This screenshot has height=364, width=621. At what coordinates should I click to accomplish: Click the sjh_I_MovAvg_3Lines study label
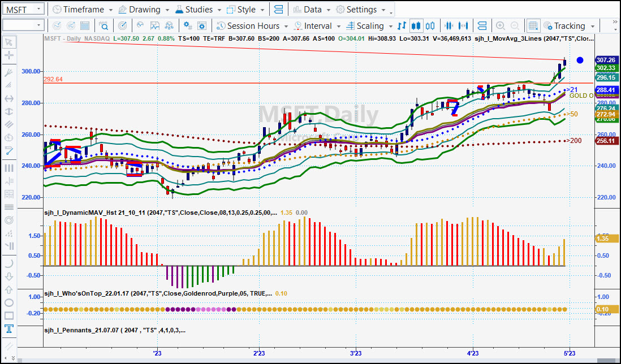[x=534, y=38]
